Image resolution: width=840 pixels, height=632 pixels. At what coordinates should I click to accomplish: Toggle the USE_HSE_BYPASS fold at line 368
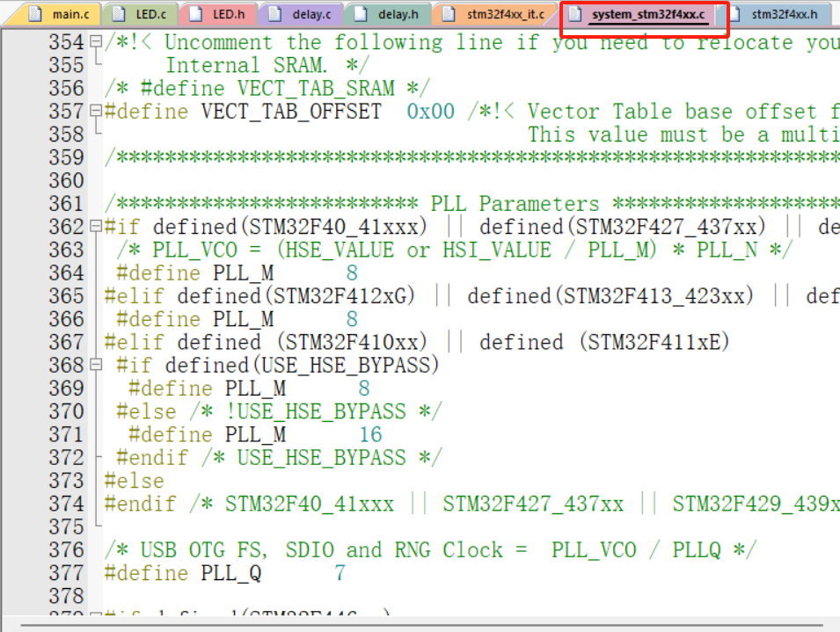pyautogui.click(x=97, y=365)
